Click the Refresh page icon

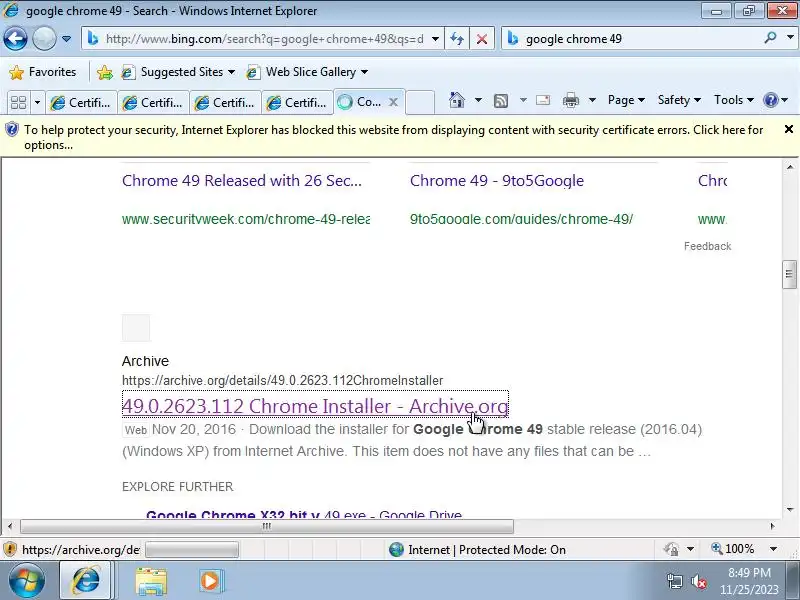point(457,39)
